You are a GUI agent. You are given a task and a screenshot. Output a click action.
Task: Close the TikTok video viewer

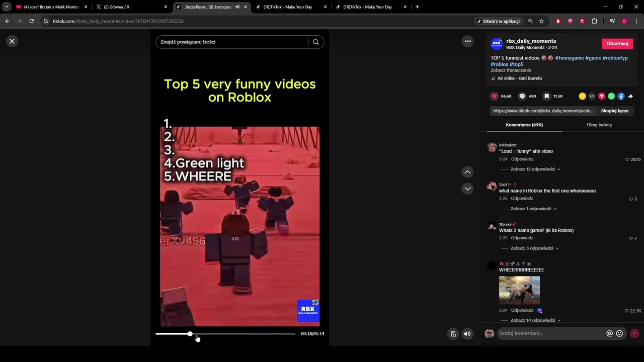pos(12,41)
